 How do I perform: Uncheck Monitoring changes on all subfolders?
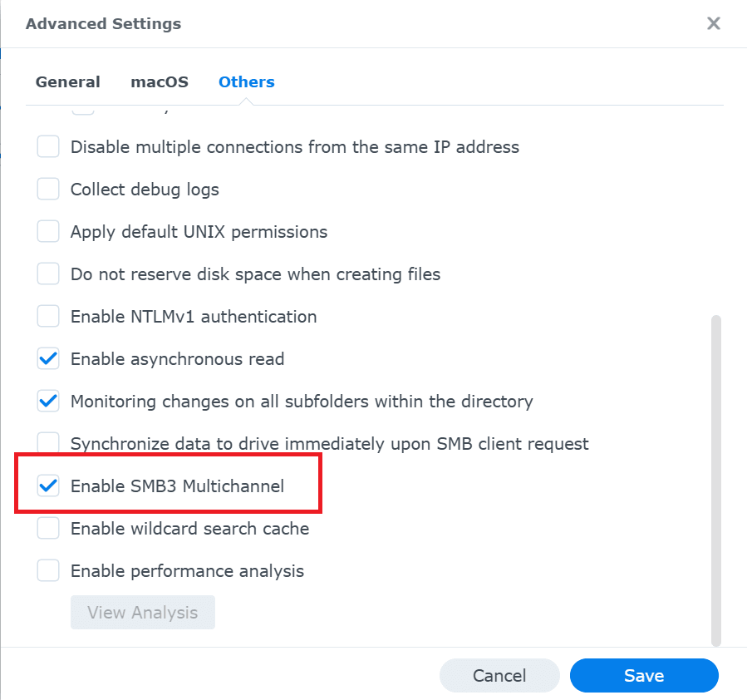click(48, 401)
